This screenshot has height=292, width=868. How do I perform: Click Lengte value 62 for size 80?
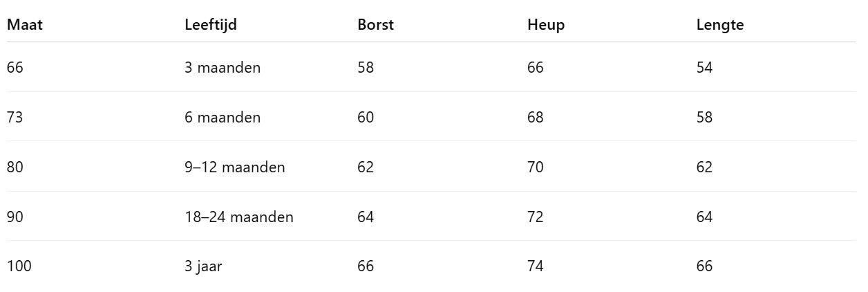704,167
